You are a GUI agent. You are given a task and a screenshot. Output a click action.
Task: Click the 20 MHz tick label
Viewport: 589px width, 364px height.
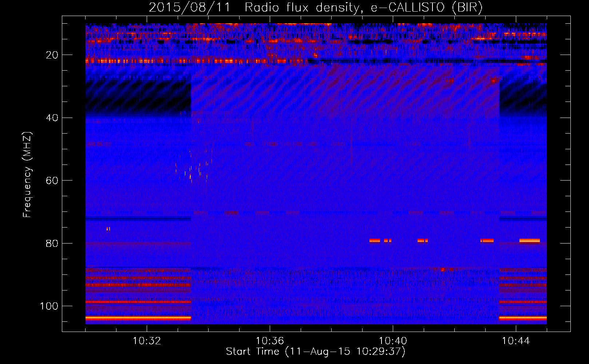pyautogui.click(x=52, y=55)
